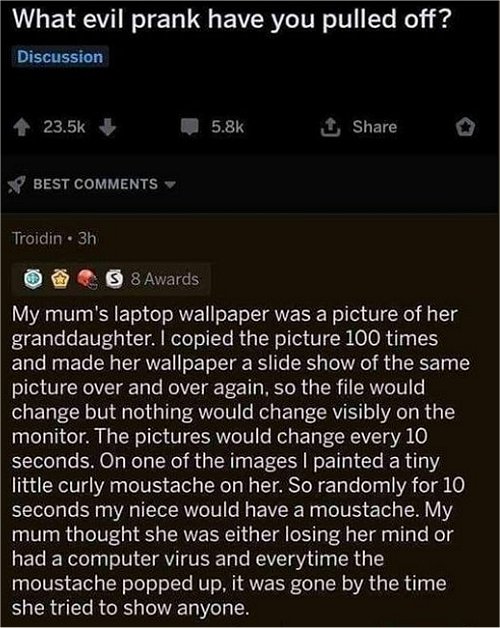Open the 8 Awards summary
Image resolution: width=500 pixels, height=628 pixels.
(x=165, y=279)
